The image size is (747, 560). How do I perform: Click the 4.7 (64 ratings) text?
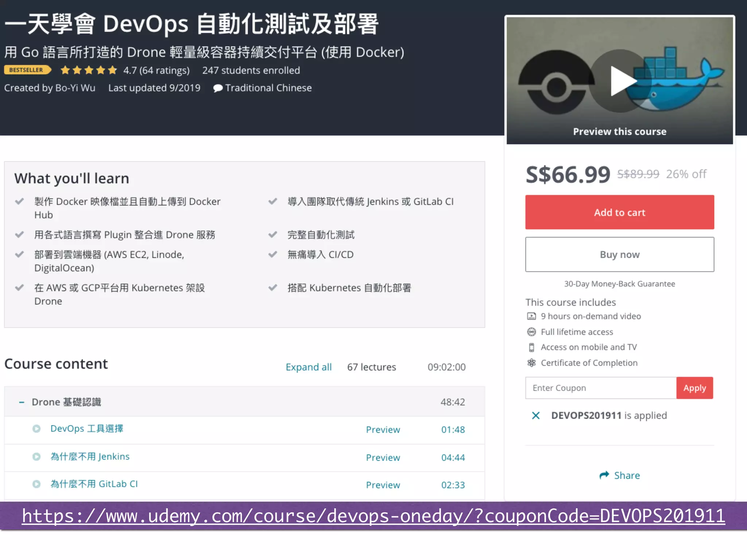tap(156, 70)
